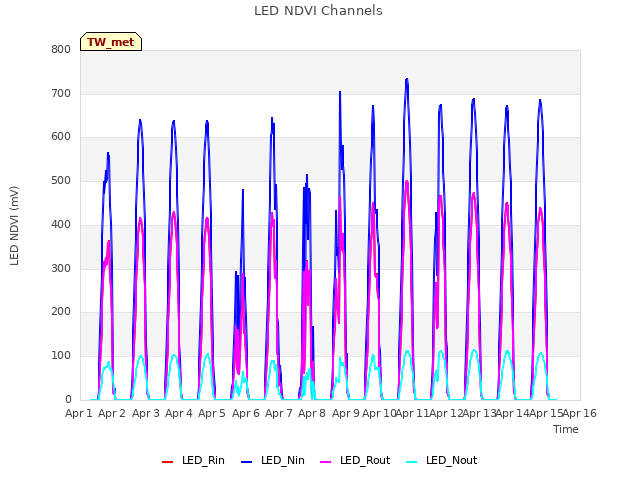Click the cyan LED_Nout legend swatch
The image size is (640, 480).
[x=412, y=462]
